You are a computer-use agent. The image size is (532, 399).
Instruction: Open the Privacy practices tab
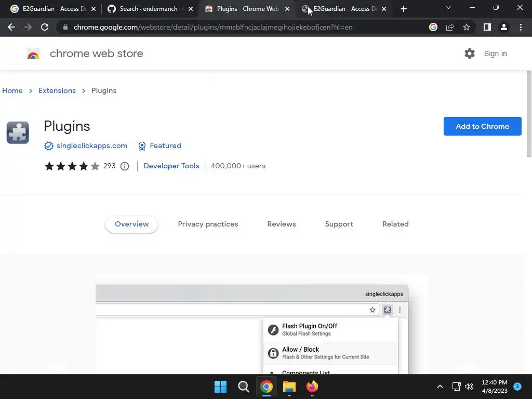click(x=208, y=224)
